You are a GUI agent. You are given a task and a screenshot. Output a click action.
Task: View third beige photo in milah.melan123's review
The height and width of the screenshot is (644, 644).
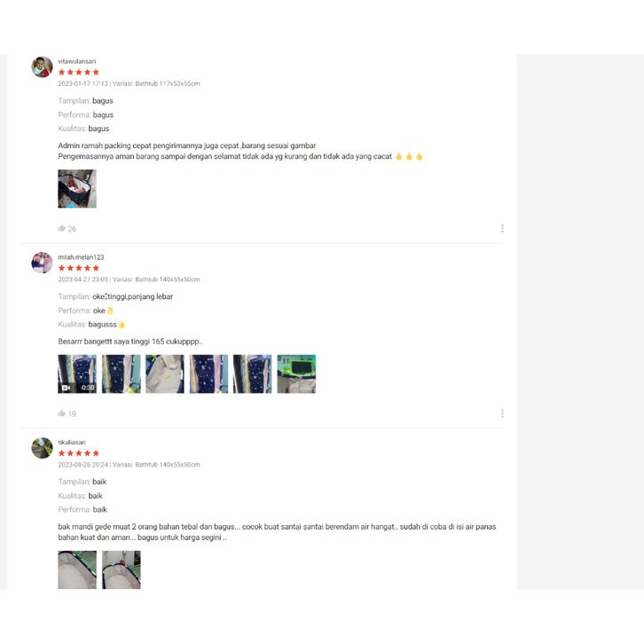point(165,373)
